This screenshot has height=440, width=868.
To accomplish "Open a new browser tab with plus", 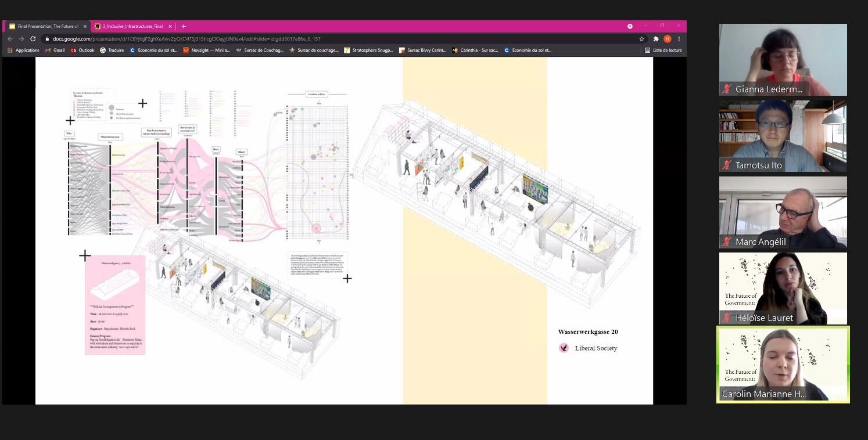I will (184, 26).
